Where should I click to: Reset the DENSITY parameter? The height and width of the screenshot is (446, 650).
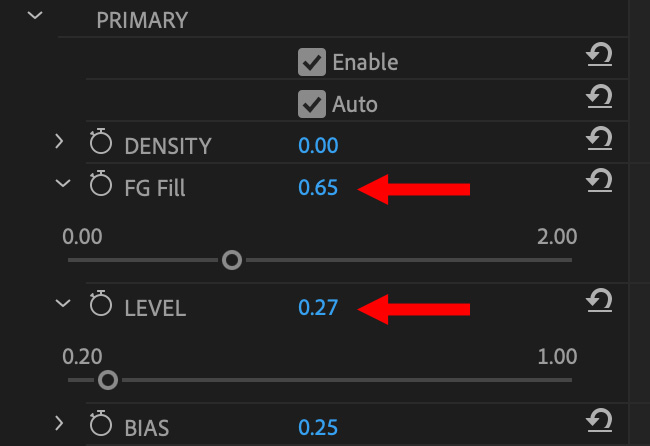(x=598, y=139)
